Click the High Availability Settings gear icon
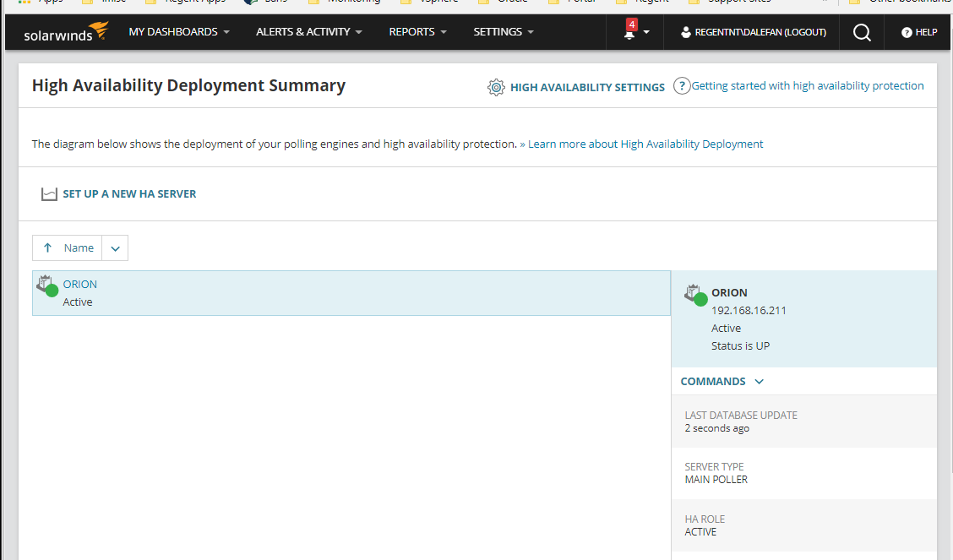 point(496,88)
